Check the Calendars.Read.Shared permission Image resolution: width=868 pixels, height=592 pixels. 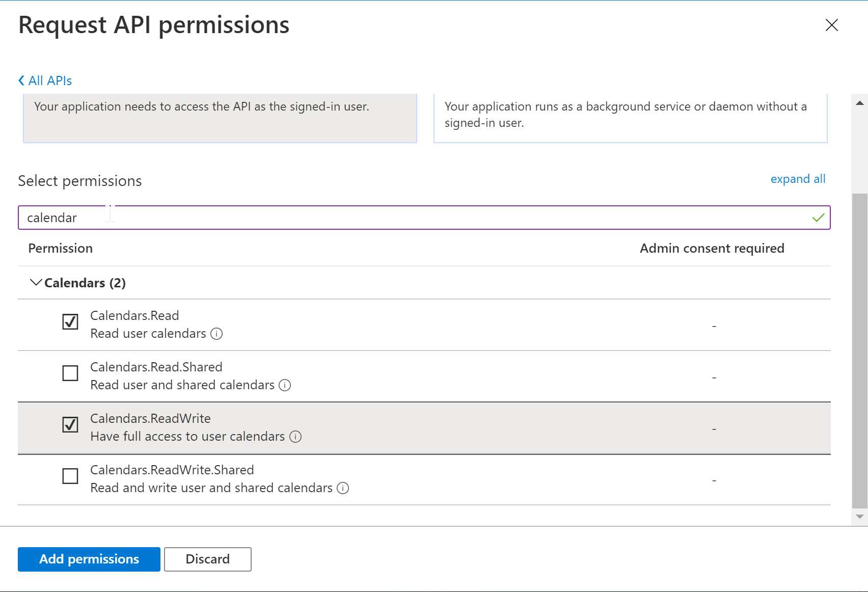pyautogui.click(x=70, y=373)
